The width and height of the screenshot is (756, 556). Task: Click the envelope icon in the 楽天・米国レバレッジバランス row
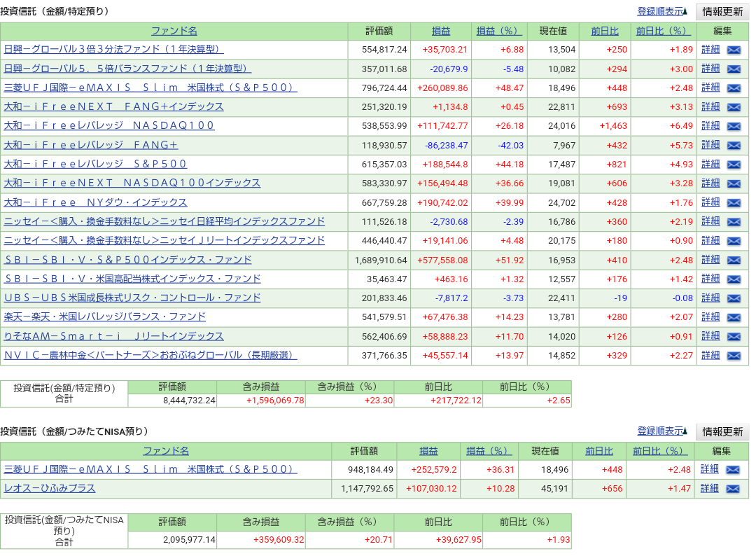734,317
